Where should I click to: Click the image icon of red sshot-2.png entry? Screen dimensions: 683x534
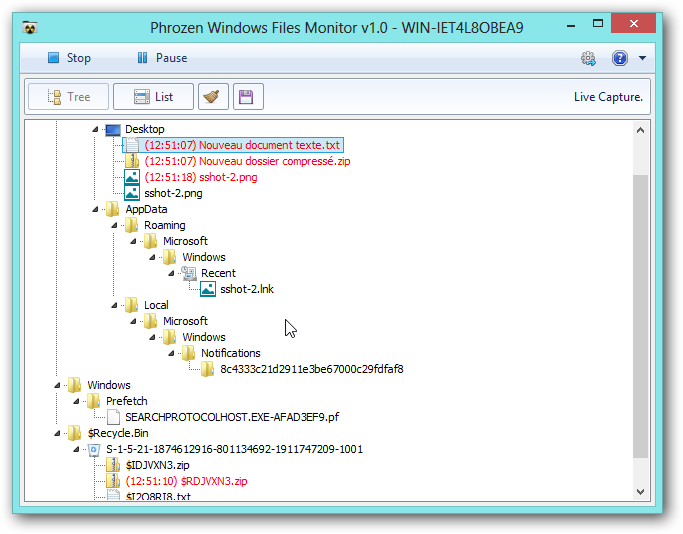pos(132,177)
